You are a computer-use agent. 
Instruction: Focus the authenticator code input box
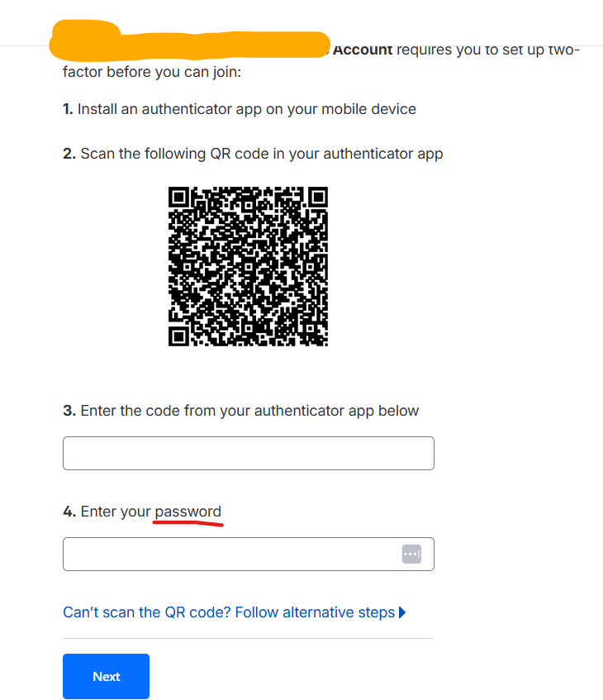pyautogui.click(x=248, y=453)
